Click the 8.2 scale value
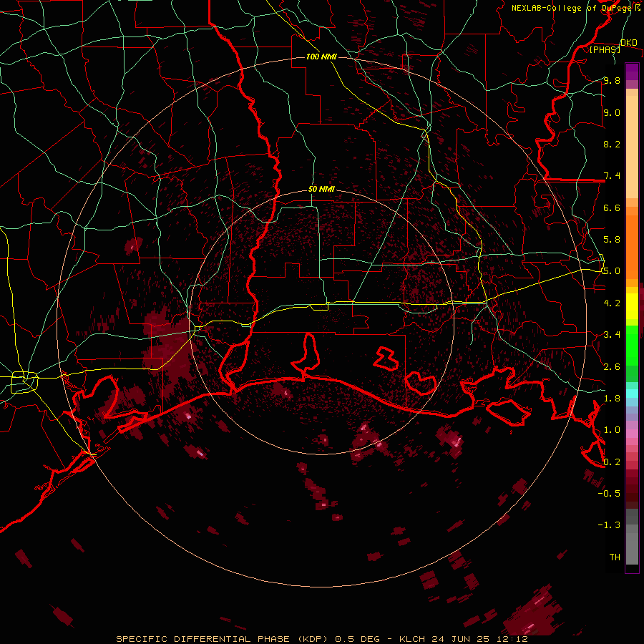The image size is (644, 644). 612,144
